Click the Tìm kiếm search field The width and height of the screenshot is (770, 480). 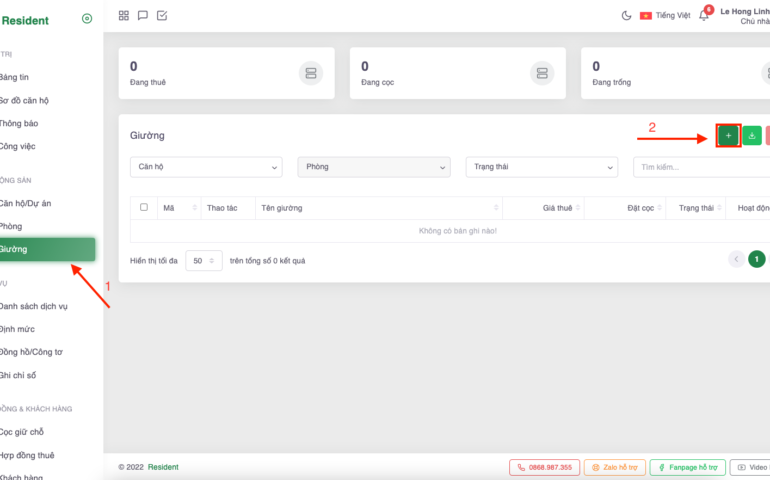click(700, 167)
